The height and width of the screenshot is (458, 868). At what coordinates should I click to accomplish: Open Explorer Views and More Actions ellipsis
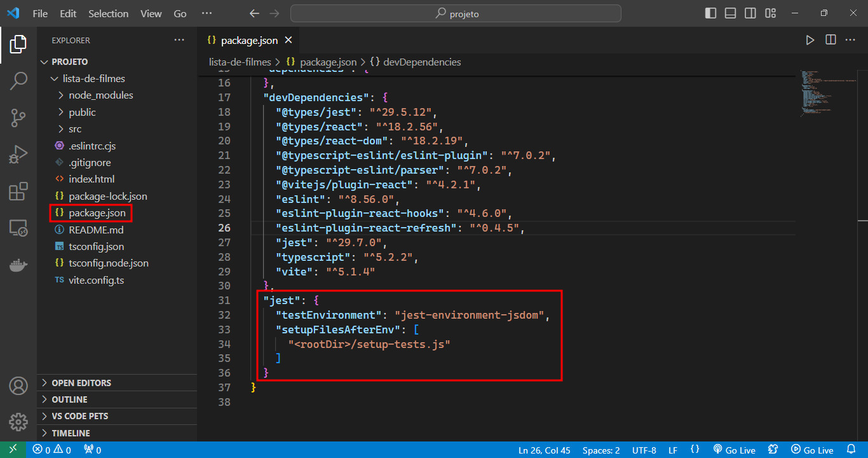click(179, 40)
